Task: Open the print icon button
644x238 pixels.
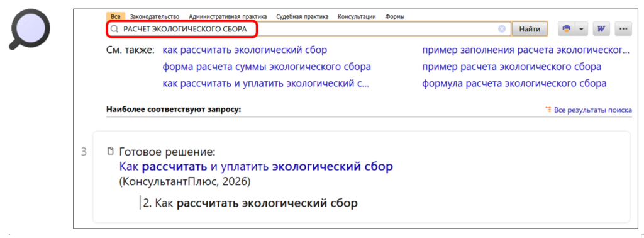Action: (567, 29)
